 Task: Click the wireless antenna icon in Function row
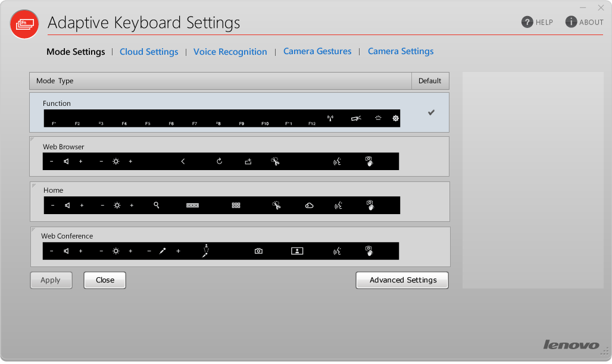coord(330,118)
